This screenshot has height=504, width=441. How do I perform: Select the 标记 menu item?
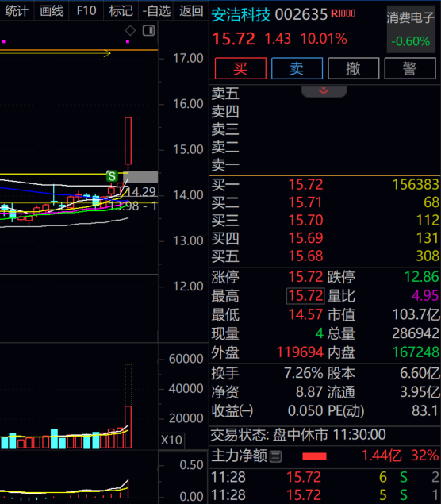pyautogui.click(x=121, y=11)
